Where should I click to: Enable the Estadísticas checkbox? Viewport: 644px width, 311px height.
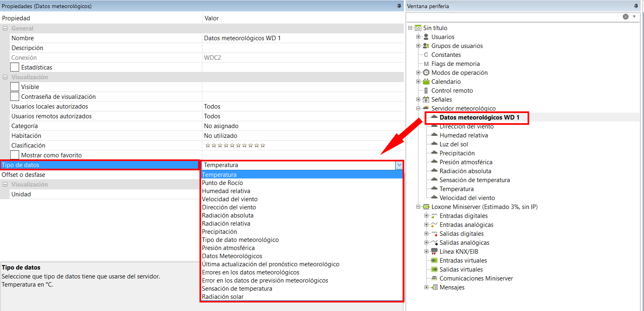tap(15, 67)
